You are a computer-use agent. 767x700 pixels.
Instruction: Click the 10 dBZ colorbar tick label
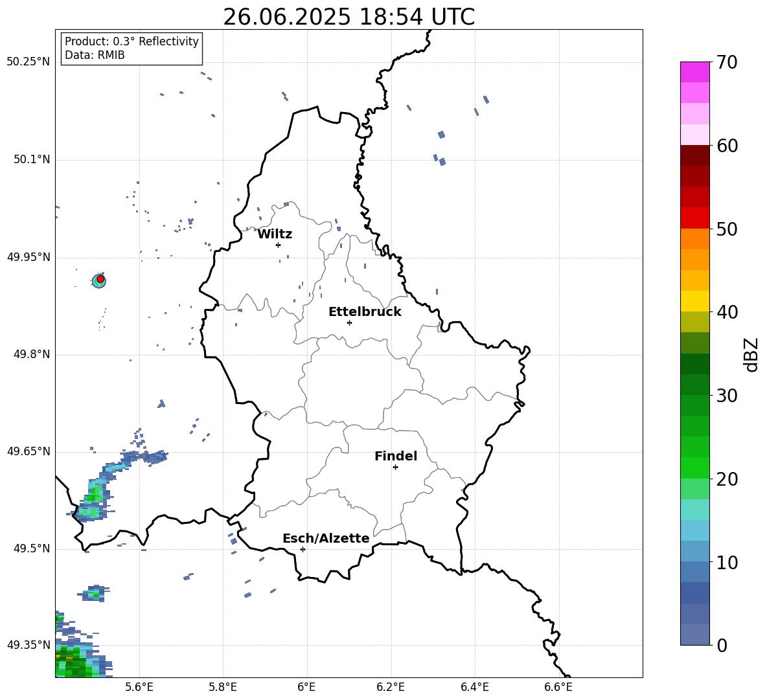727,562
